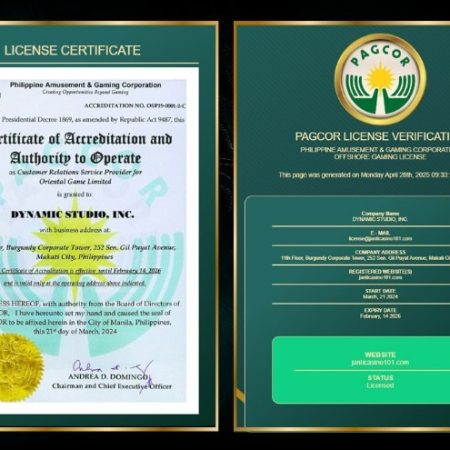Click 'Oriental Game Limited' text
Image resolution: width=450 pixels, height=450 pixels.
pos(75,182)
